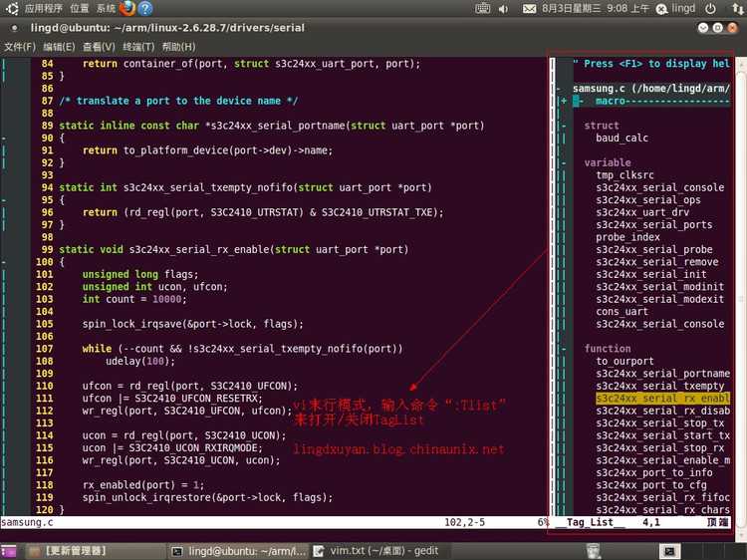Click the date and time clock
Viewport: 747px width, 560px height.
pyautogui.click(x=596, y=9)
